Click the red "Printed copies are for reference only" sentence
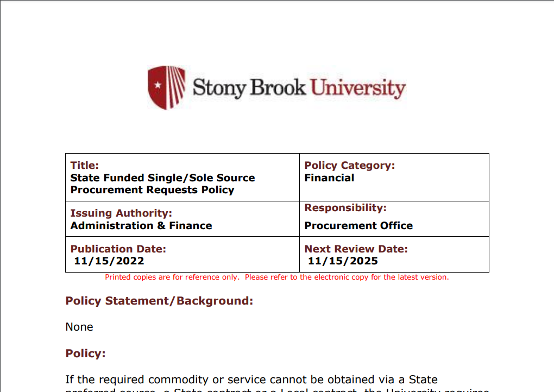The width and height of the screenshot is (554, 392). click(172, 277)
